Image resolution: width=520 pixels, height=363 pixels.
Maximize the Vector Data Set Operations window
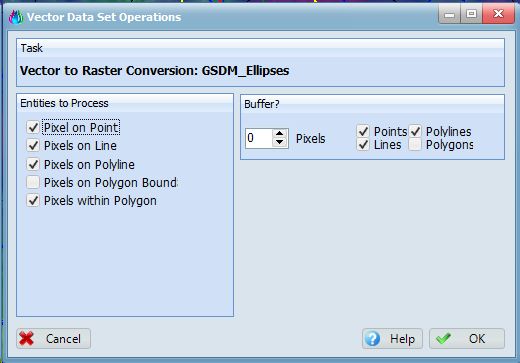[471, 14]
